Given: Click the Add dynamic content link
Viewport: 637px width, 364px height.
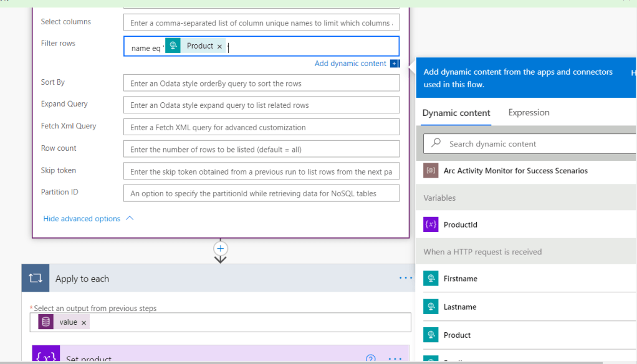Looking at the screenshot, I should (350, 64).
